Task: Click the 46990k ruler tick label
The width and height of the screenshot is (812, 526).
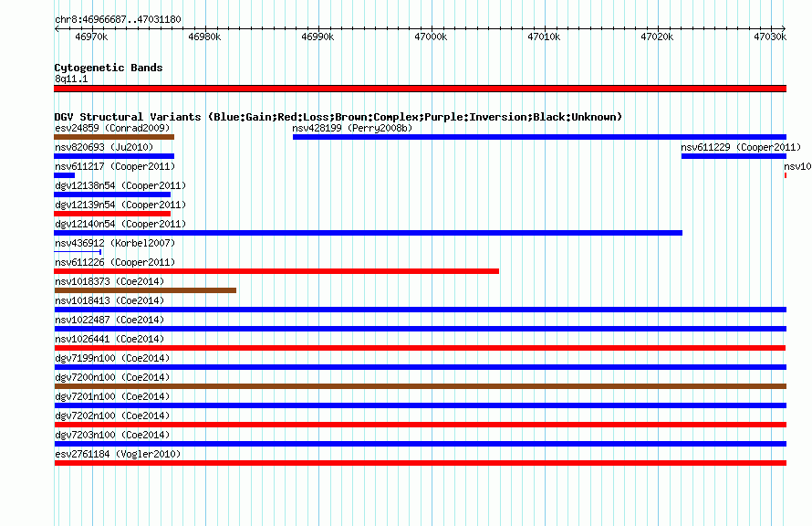Action: [x=318, y=37]
